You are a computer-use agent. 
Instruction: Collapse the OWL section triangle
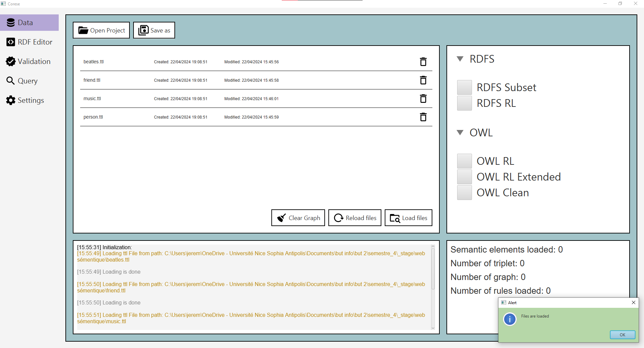coord(460,133)
